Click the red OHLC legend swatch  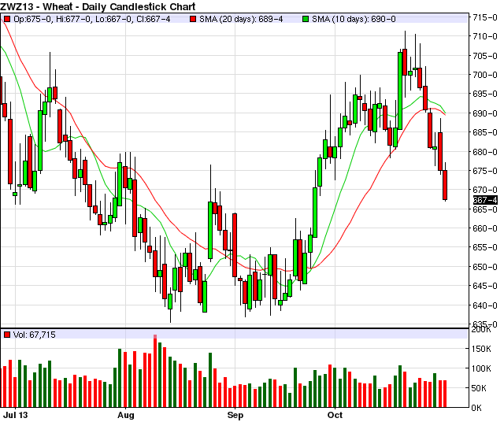7,19
